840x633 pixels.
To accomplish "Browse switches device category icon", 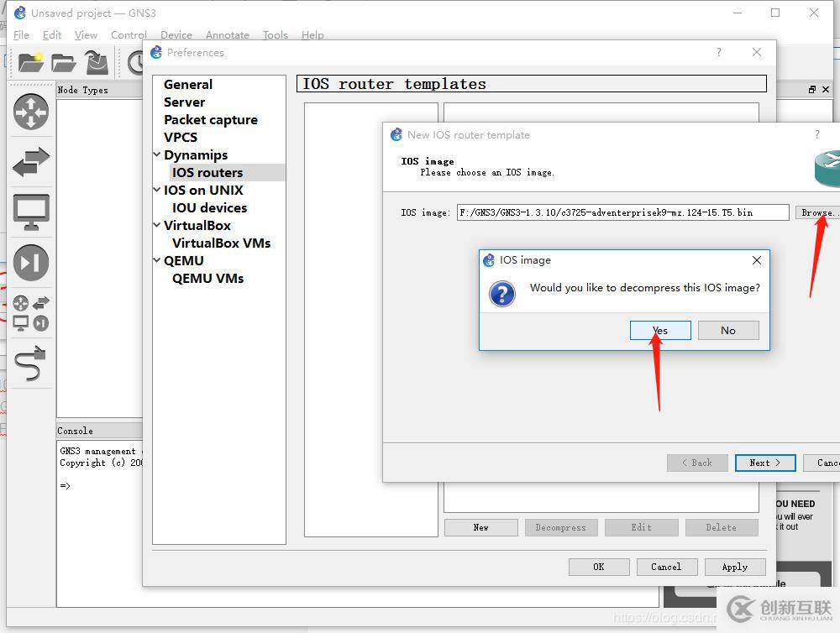I will 30,162.
